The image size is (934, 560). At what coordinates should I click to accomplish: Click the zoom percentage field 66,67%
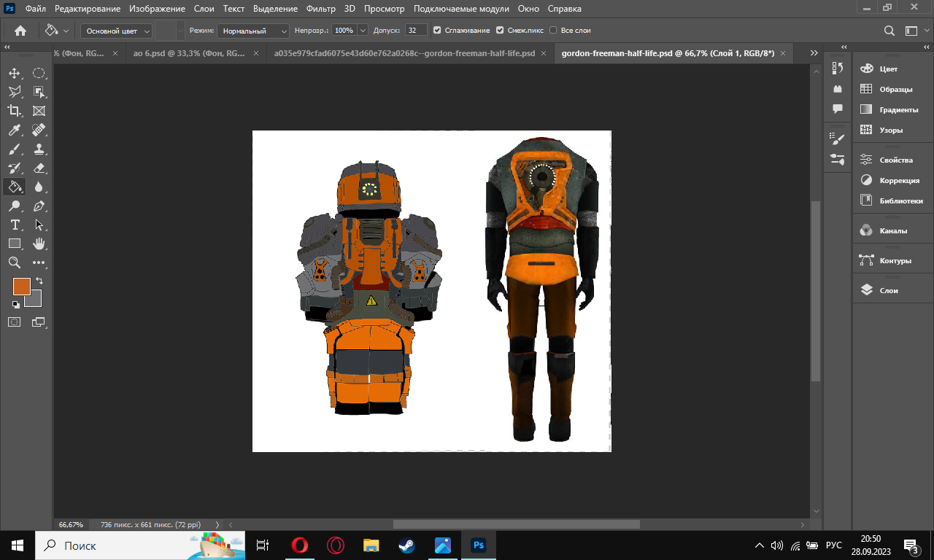71,524
